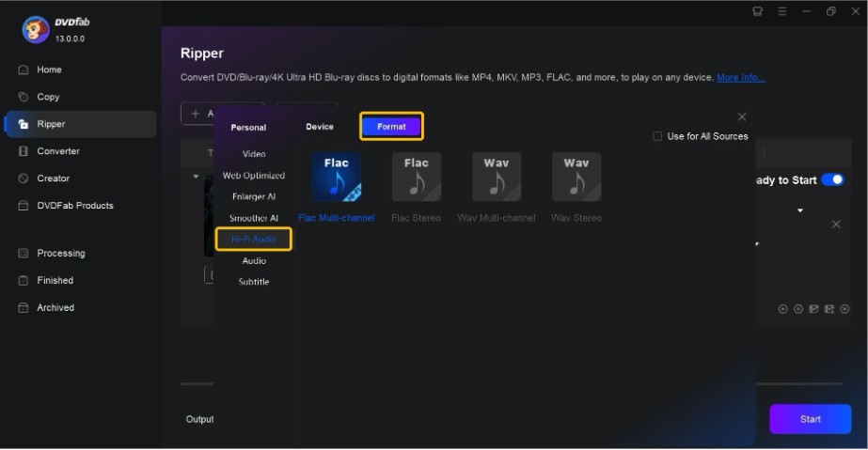Select the Subtitle category
This screenshot has width=868, height=450.
254,282
